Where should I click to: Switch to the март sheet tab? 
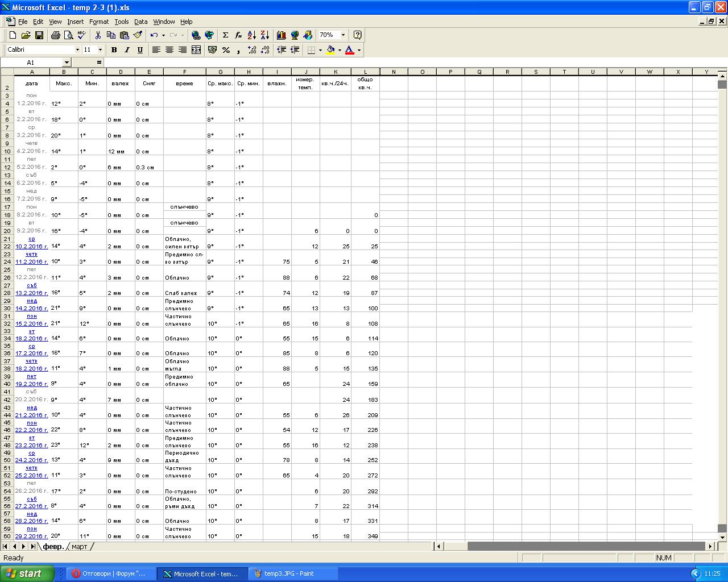point(80,547)
